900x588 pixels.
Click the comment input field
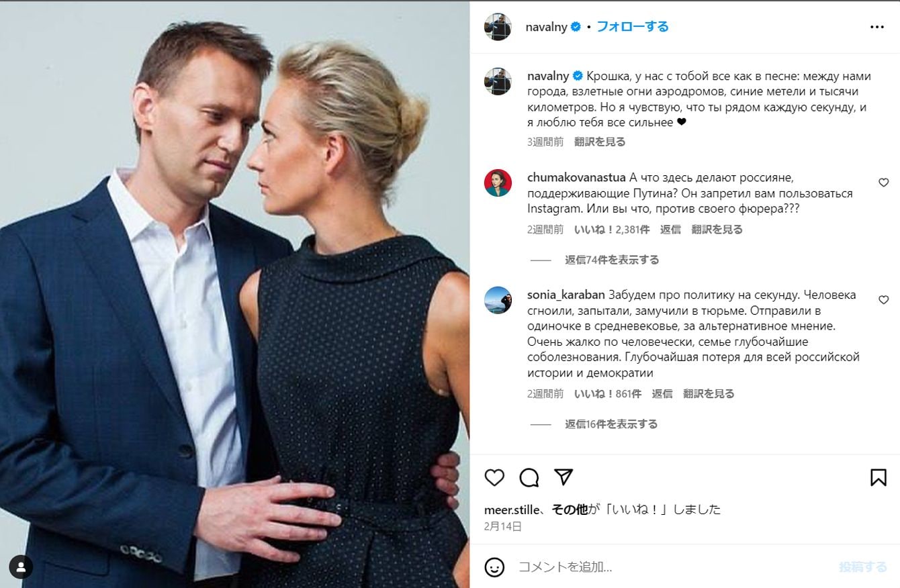672,567
